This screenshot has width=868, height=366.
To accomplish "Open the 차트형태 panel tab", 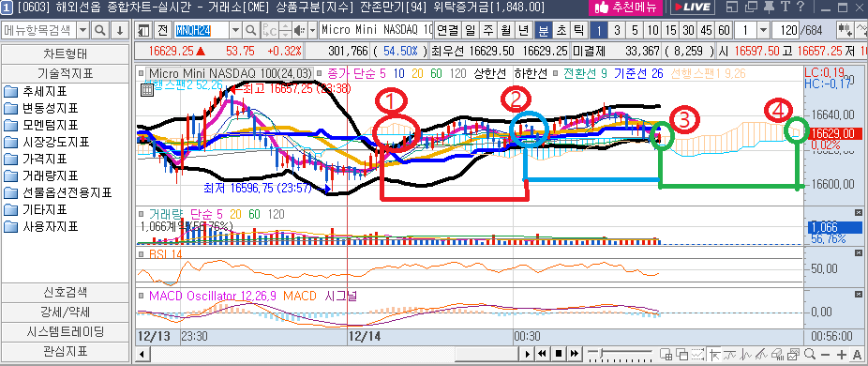I will click(66, 54).
